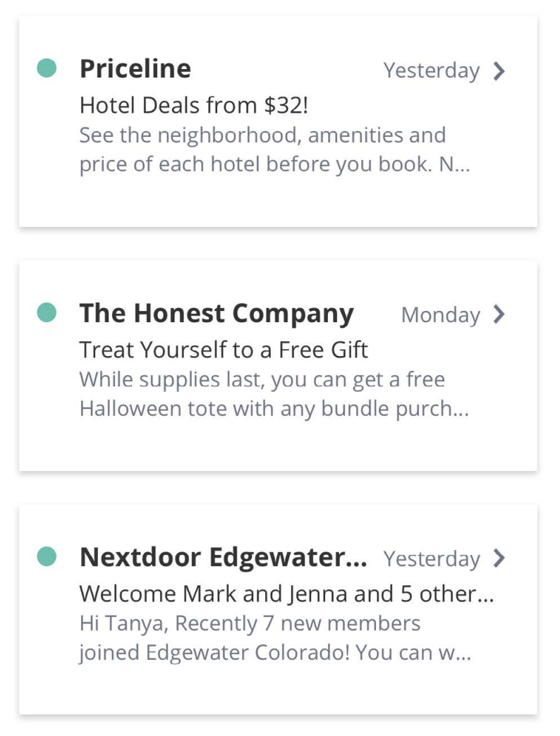This screenshot has height=736, width=560.
Task: Expand the Priceline message chevron
Action: pos(499,70)
